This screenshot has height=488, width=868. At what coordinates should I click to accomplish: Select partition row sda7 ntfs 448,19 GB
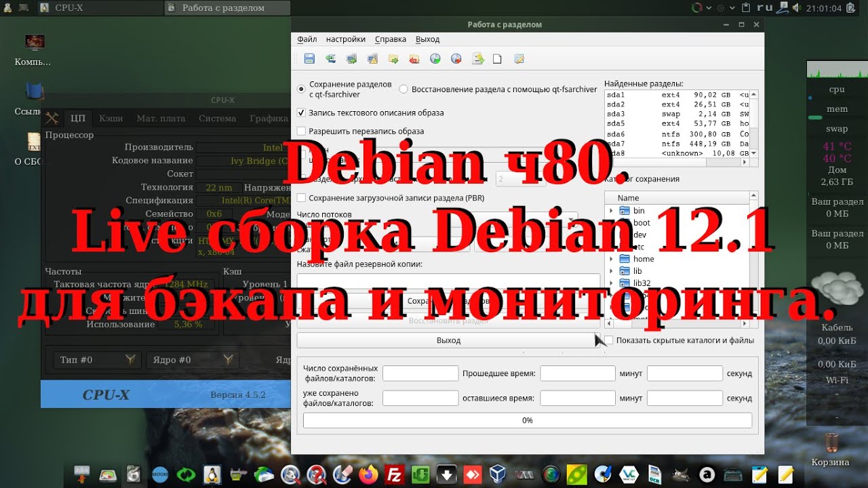(x=677, y=144)
